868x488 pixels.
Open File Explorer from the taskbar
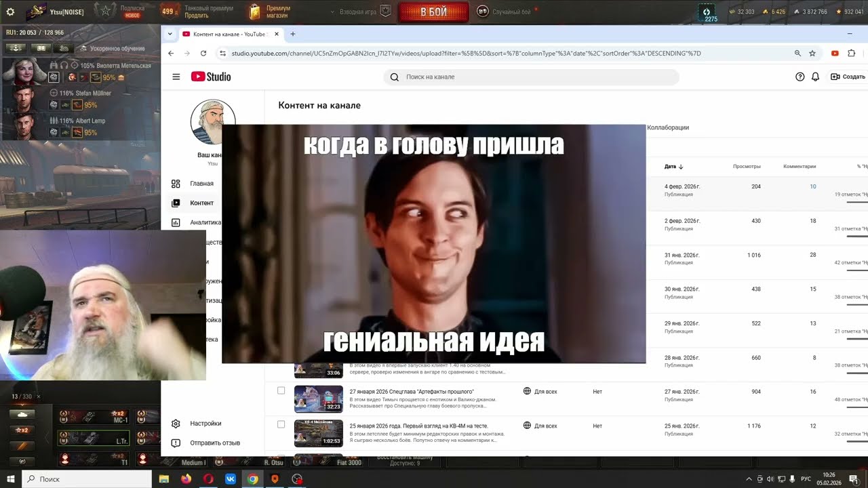(x=163, y=479)
